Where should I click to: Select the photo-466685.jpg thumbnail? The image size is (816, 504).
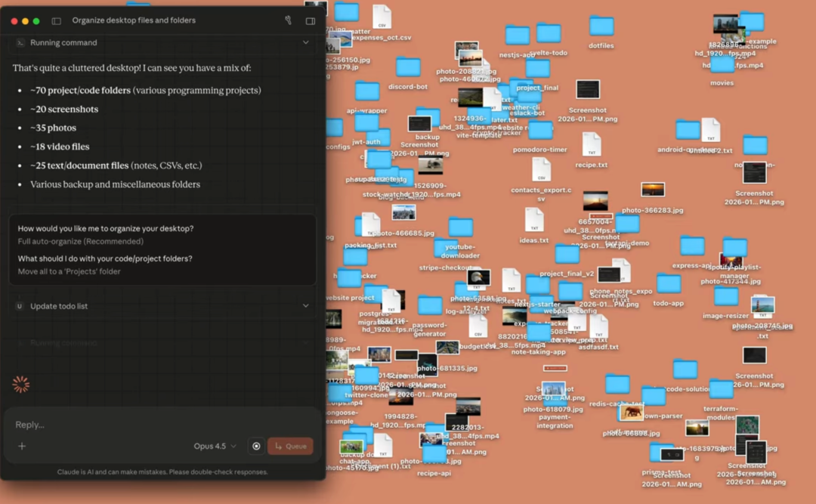(403, 212)
